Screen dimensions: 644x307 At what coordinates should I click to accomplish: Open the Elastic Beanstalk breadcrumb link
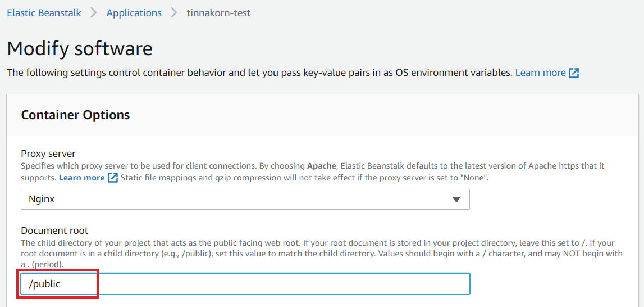[x=44, y=13]
